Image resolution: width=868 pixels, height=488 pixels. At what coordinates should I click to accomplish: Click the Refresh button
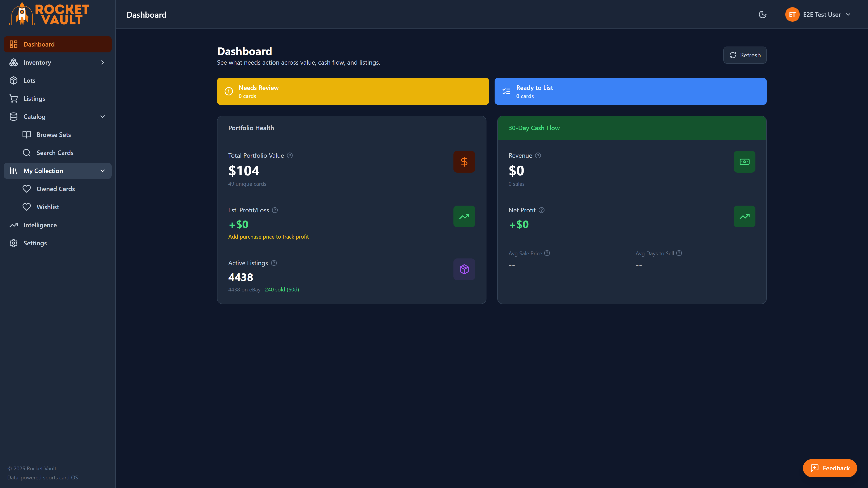745,55
